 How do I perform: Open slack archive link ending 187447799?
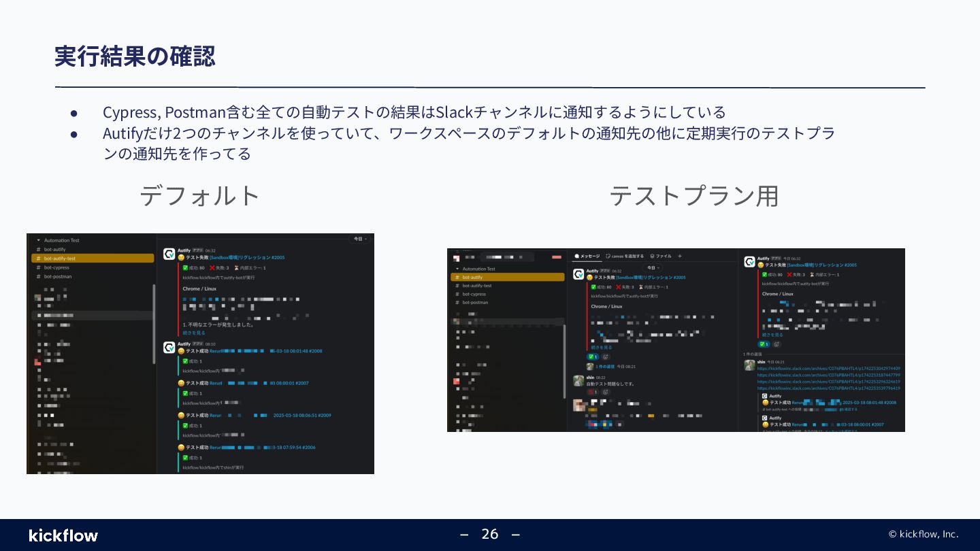[828, 375]
